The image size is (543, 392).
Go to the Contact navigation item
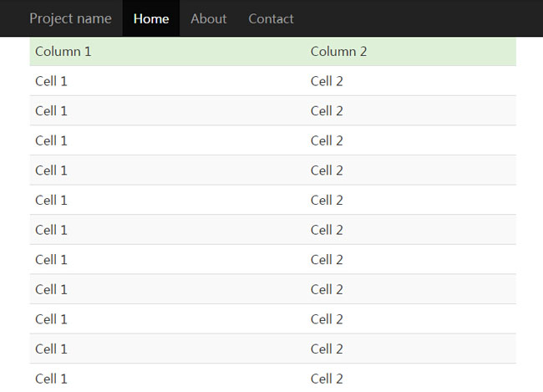pyautogui.click(x=271, y=18)
